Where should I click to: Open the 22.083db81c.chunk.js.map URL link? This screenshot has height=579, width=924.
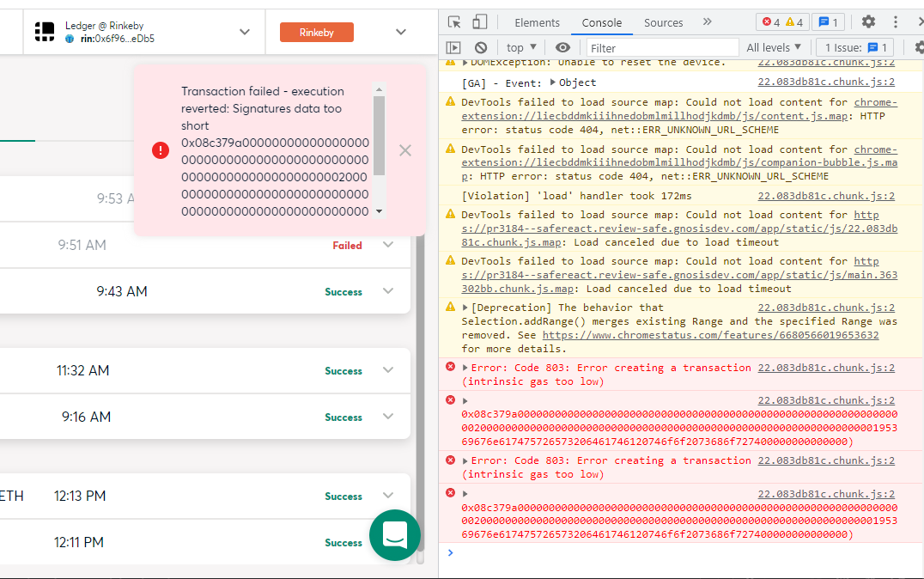(x=679, y=229)
